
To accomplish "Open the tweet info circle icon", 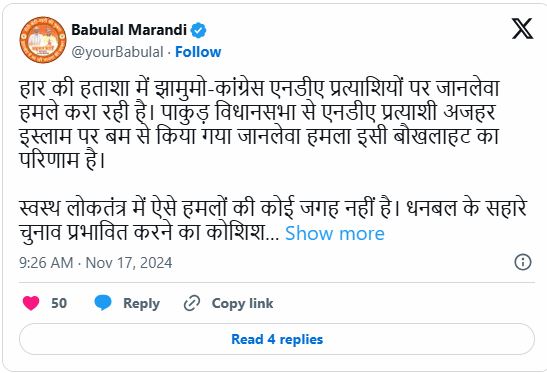I will point(523,262).
